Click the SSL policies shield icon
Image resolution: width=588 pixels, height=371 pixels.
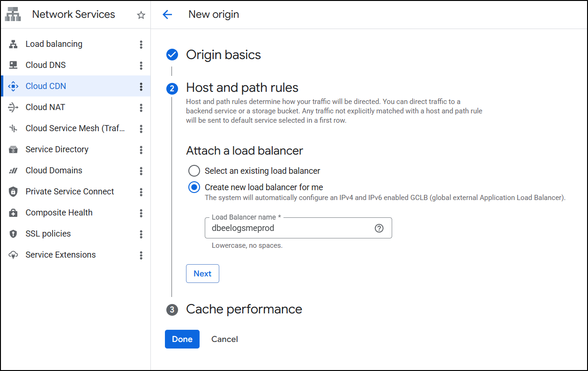click(13, 234)
